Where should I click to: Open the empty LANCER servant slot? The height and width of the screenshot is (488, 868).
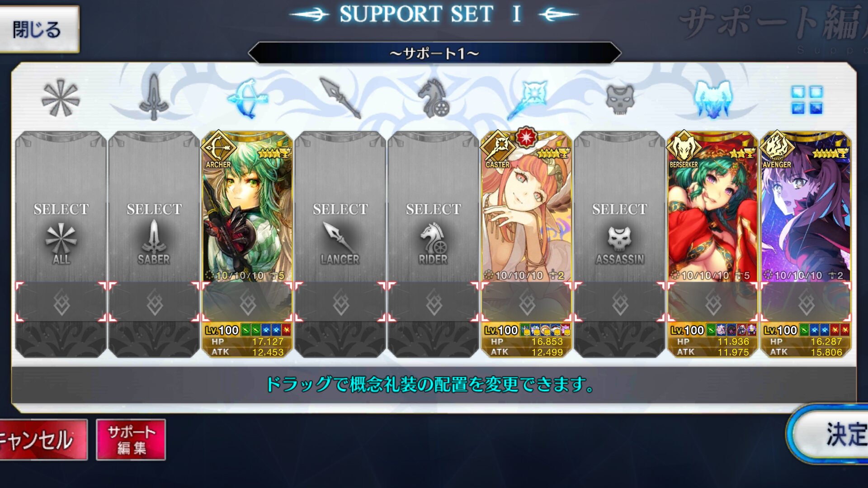pos(340,207)
